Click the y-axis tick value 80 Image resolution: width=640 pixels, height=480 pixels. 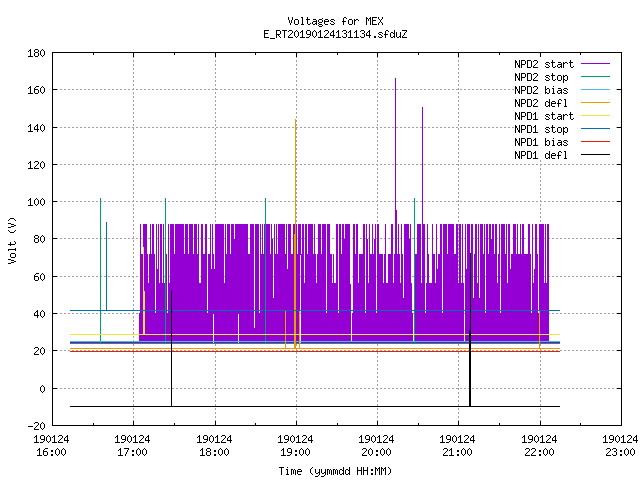[x=39, y=239]
